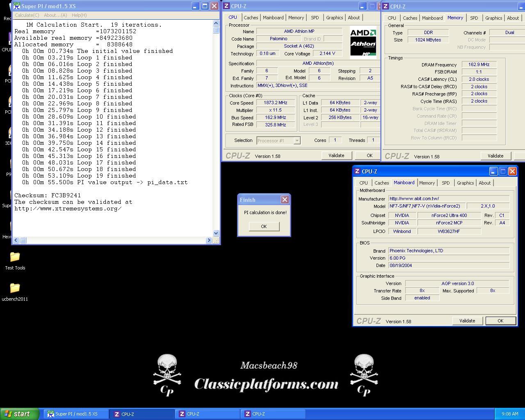Switch to SPD tab in CPU window
The image size is (525, 420).
click(x=315, y=18)
